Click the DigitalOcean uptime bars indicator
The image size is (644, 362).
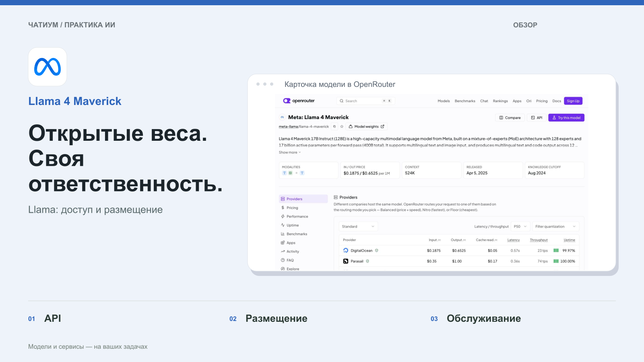point(556,251)
